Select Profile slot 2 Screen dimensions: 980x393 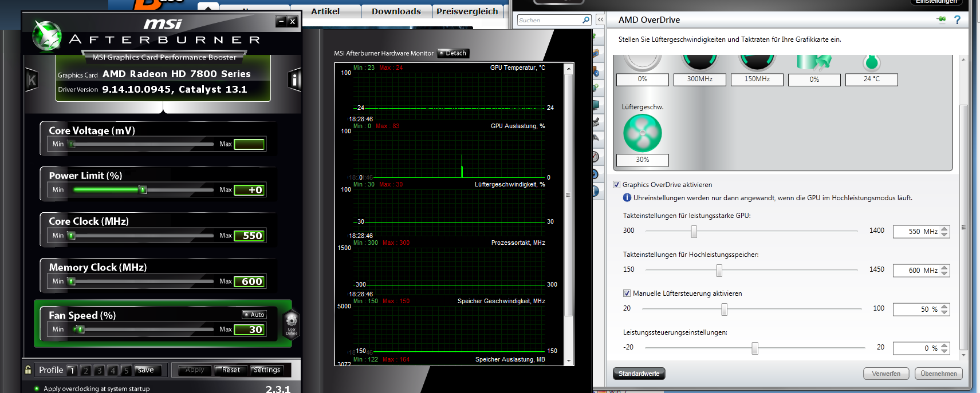(85, 370)
